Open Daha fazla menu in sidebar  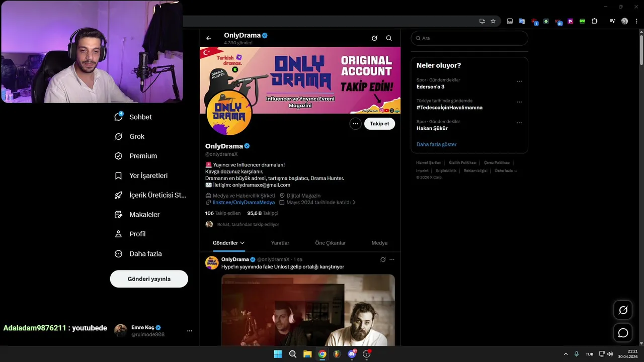coord(138,254)
